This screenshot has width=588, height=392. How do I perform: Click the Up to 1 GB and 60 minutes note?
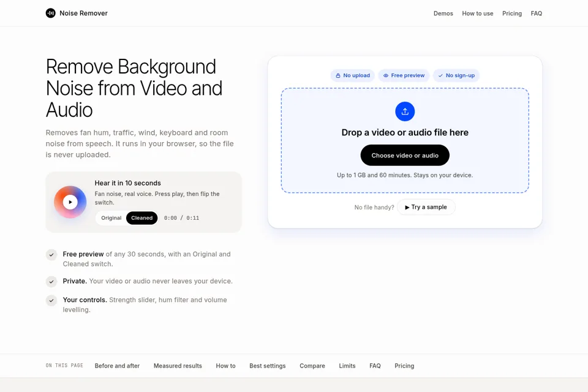click(x=405, y=175)
